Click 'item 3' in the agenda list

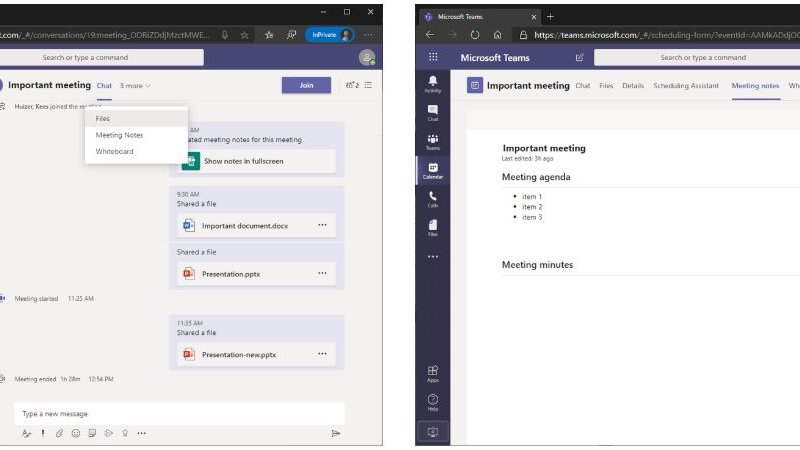point(532,217)
